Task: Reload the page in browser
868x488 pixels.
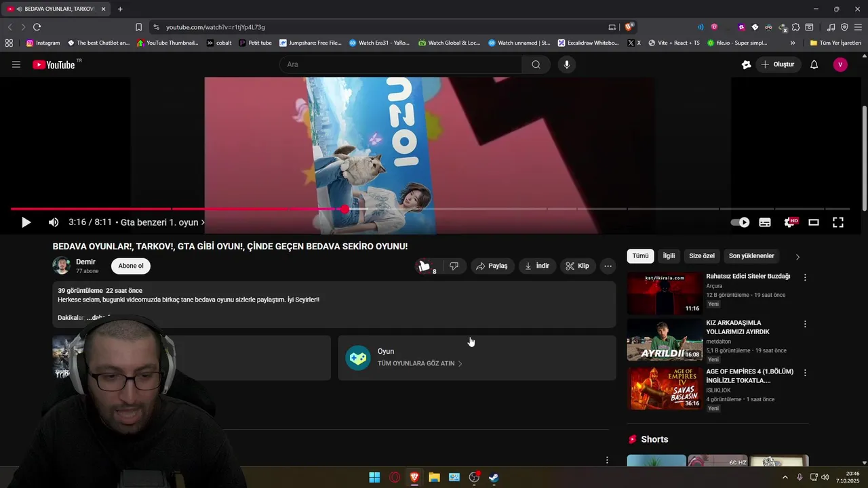Action: 37,27
